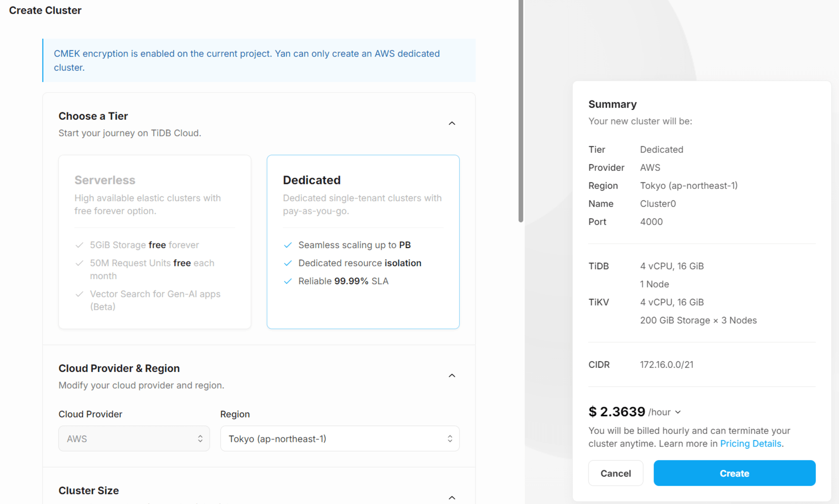Click the Create Cluster page title
839x504 pixels.
pos(45,10)
